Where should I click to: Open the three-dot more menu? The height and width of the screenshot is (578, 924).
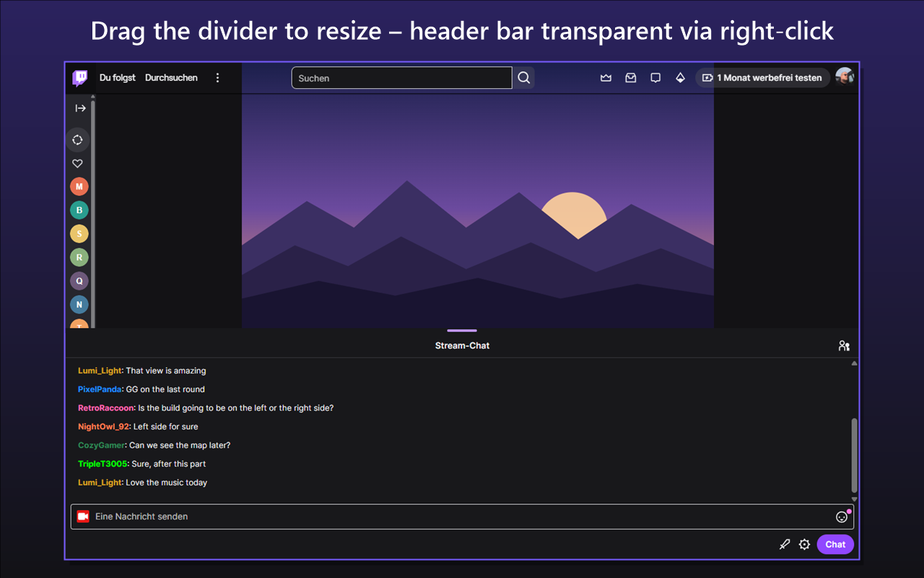point(218,78)
